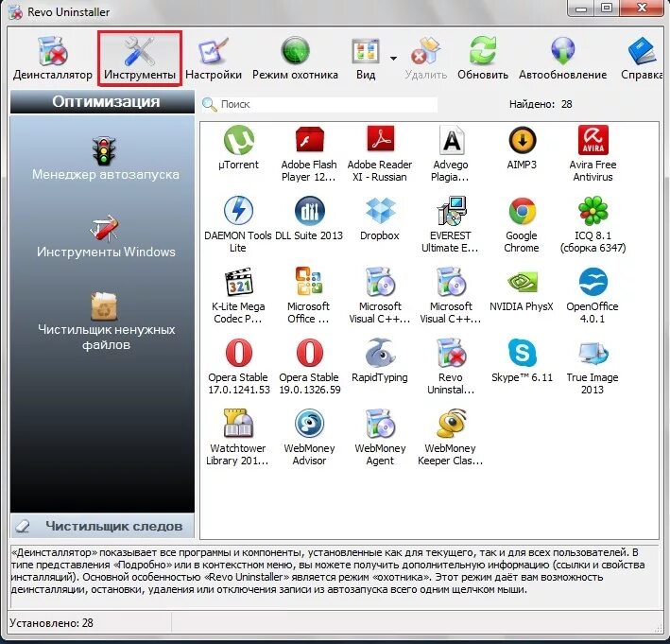Viewport: 670px width, 644px height.
Task: Click into the Поиск search field
Action: [x=319, y=104]
